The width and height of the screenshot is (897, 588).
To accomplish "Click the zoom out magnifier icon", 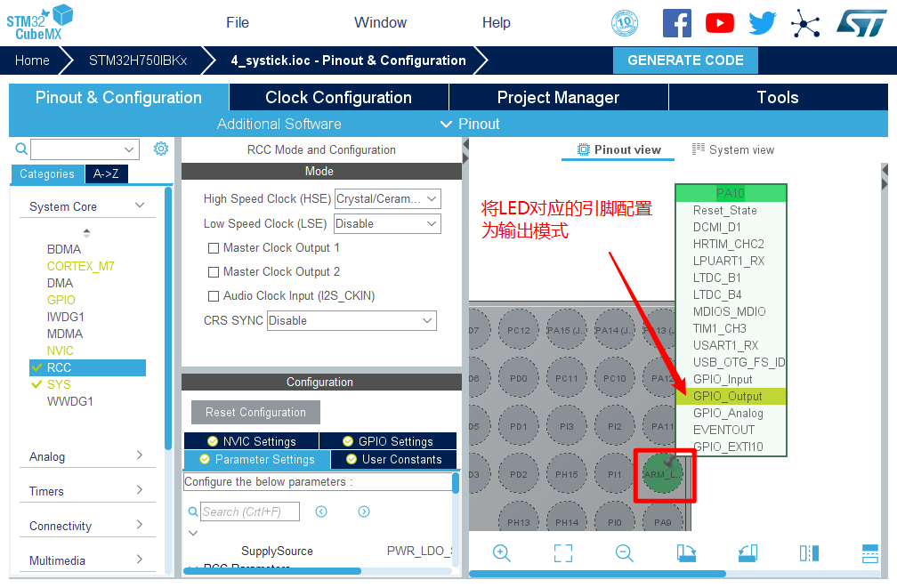I will pos(625,553).
